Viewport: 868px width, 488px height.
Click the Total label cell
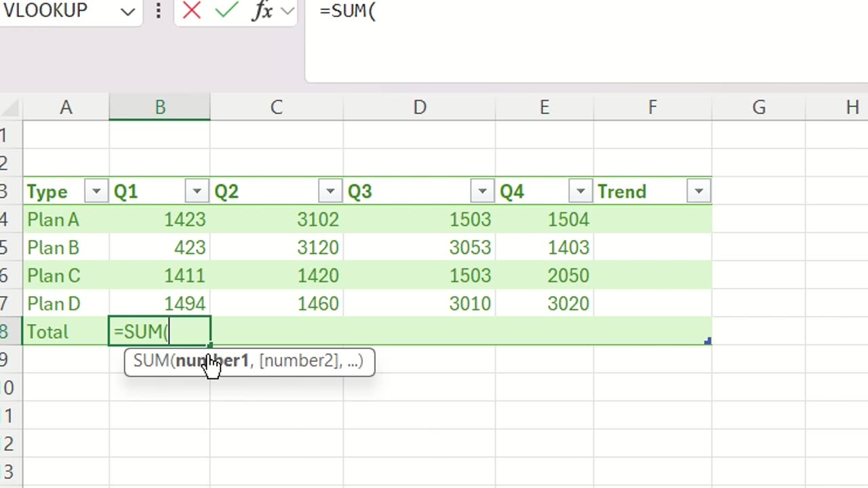tap(66, 331)
